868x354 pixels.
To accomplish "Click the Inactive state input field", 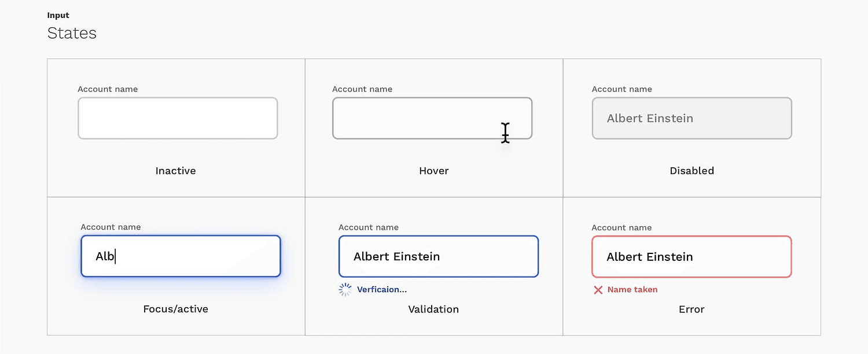I will [x=178, y=118].
